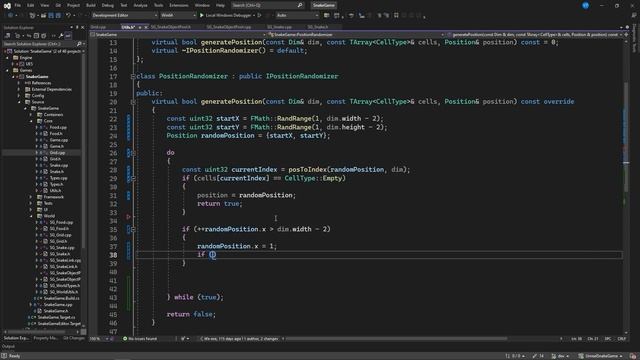Select the SnakeGame project node
Screen dimensions: 640x360
pyautogui.click(x=37, y=77)
